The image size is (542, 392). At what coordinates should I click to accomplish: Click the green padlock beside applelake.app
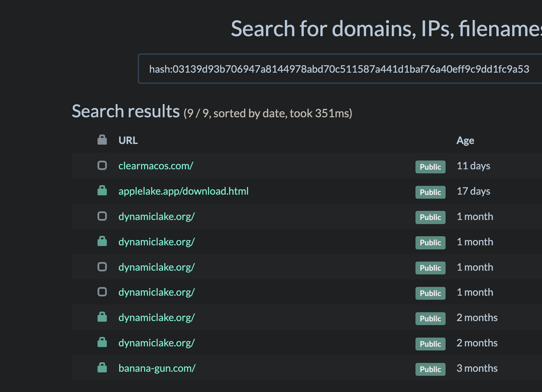[102, 191]
